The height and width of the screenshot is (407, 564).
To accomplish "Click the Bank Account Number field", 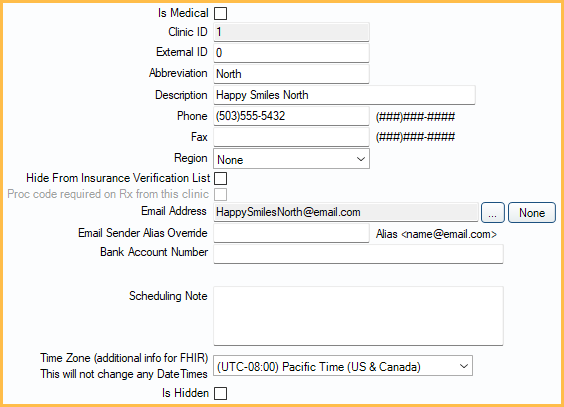I will point(358,254).
